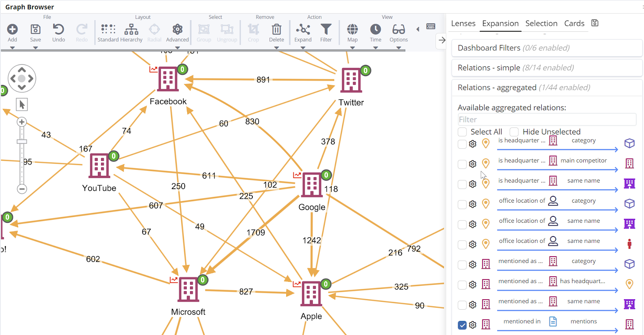Switch to the Expansion tab

500,23
